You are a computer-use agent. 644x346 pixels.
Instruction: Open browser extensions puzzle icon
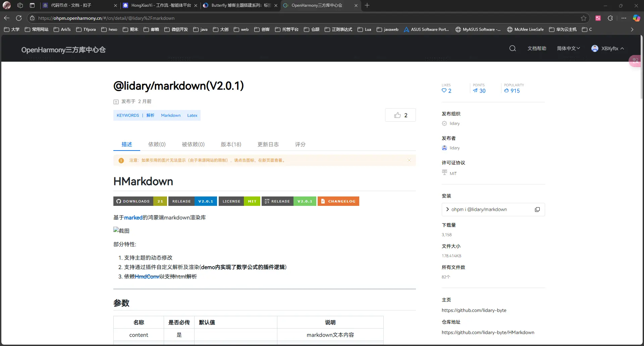pyautogui.click(x=610, y=18)
